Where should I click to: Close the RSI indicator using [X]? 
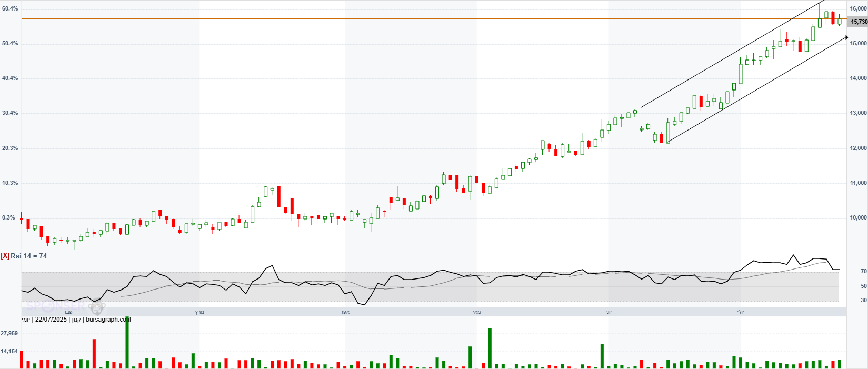[5, 256]
